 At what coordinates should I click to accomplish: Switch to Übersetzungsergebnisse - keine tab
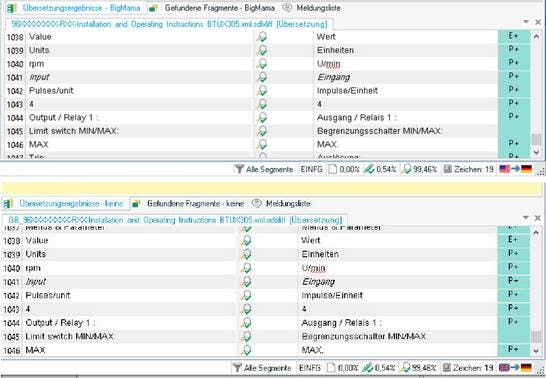(x=65, y=204)
